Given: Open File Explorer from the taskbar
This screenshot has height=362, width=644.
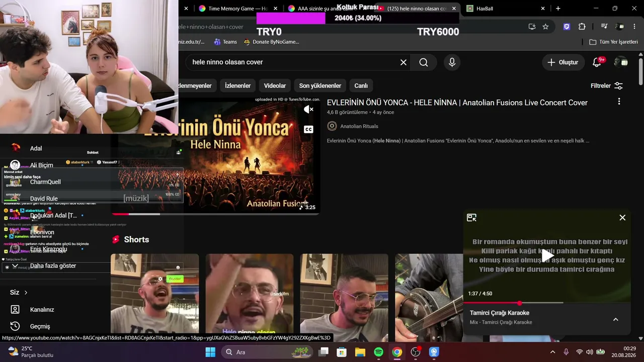Looking at the screenshot, I should coord(360,352).
